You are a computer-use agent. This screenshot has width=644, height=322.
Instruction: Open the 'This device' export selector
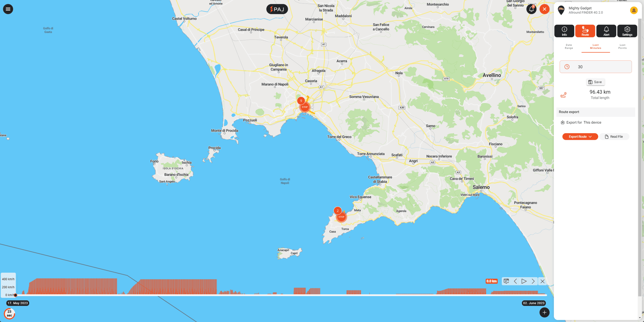(592, 122)
